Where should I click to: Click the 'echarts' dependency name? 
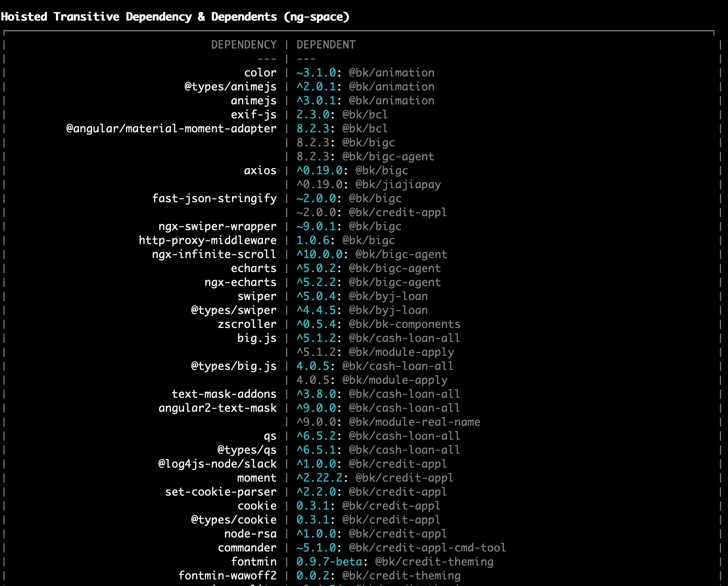pos(253,268)
